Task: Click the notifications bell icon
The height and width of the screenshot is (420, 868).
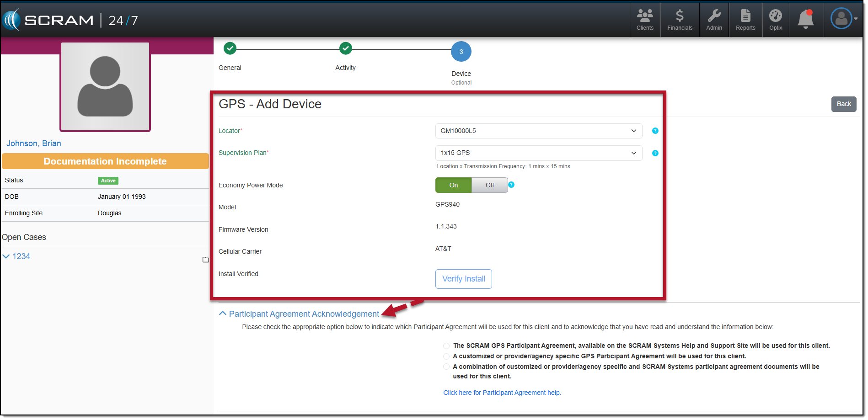Action: coord(805,20)
